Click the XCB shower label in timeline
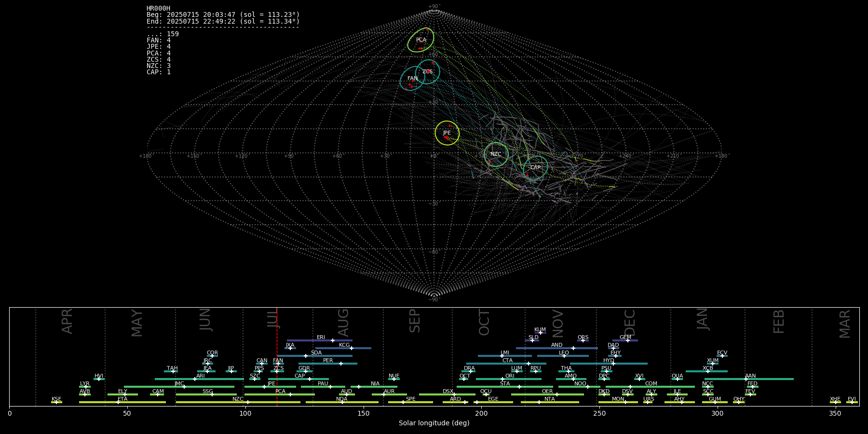 coord(708,368)
